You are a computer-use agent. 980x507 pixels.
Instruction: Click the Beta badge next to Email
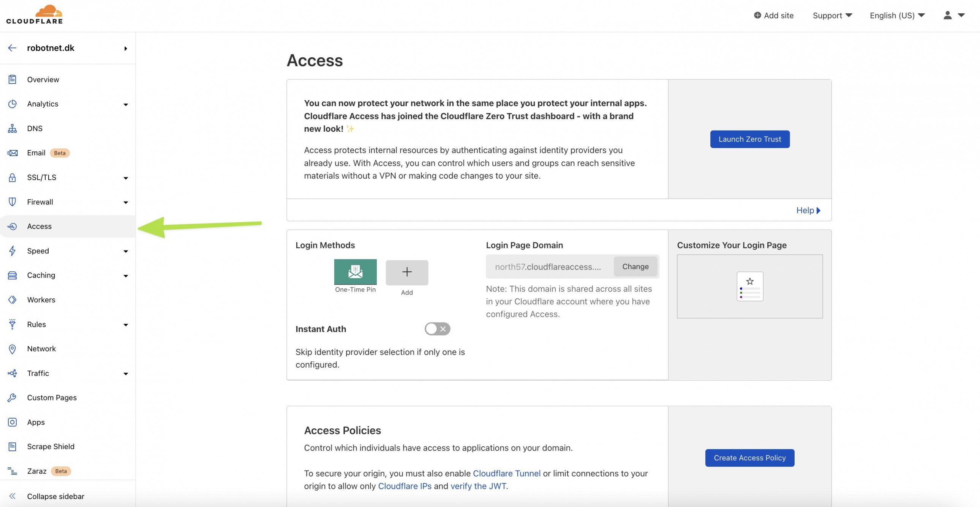[x=60, y=153]
